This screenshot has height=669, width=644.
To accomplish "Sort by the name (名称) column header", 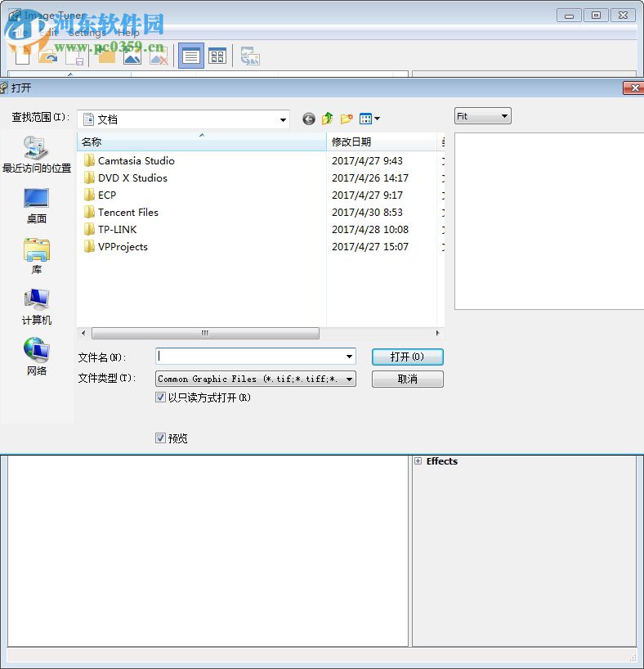I will [202, 141].
